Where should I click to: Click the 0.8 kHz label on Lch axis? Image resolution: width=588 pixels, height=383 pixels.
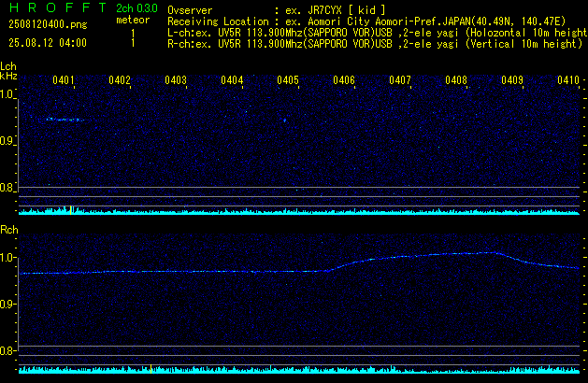click(7, 188)
